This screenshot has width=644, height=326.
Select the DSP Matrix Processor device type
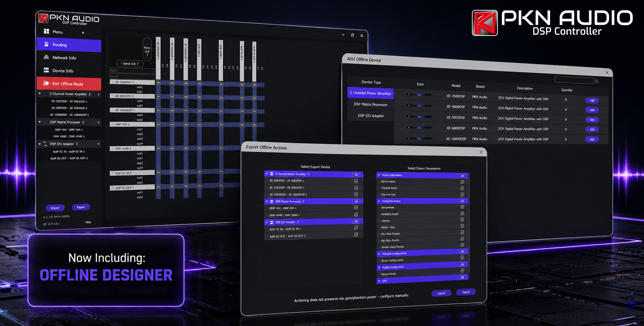370,105
